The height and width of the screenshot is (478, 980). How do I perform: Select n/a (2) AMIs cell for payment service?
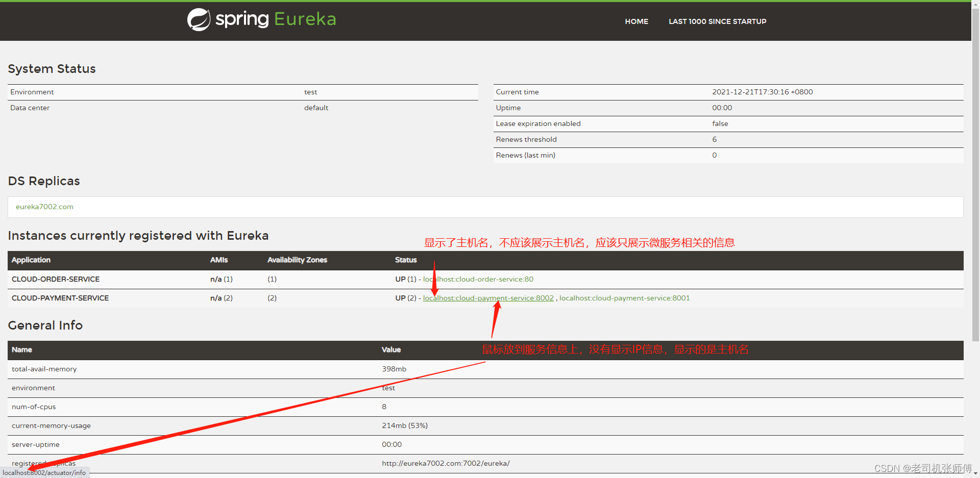222,298
